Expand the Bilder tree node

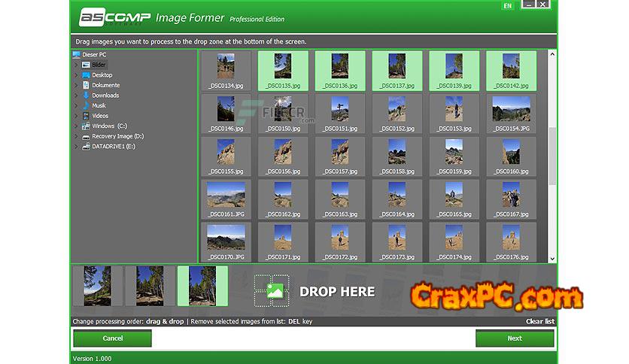click(76, 65)
